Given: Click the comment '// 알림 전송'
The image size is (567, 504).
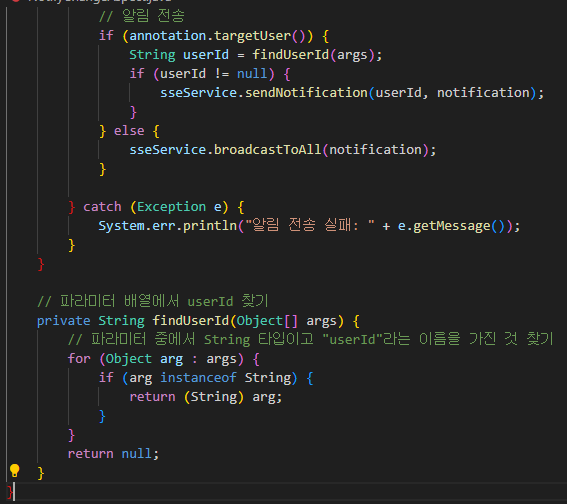Looking at the screenshot, I should (142, 16).
